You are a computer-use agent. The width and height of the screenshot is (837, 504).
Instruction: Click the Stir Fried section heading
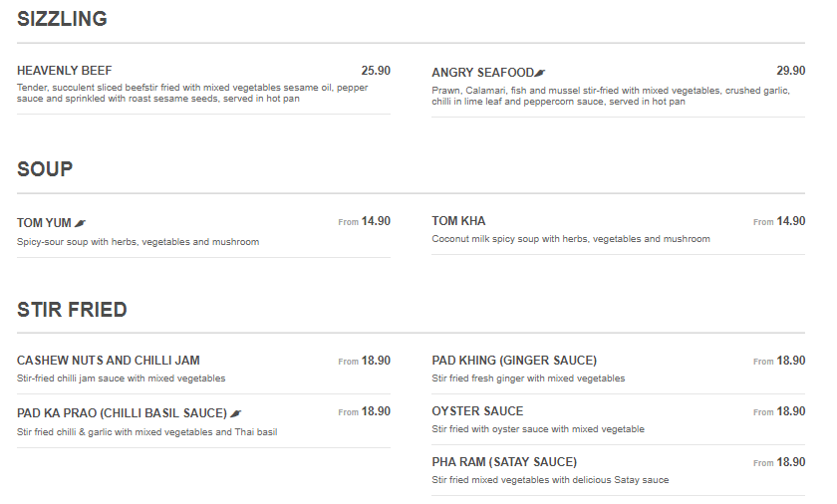click(x=72, y=310)
